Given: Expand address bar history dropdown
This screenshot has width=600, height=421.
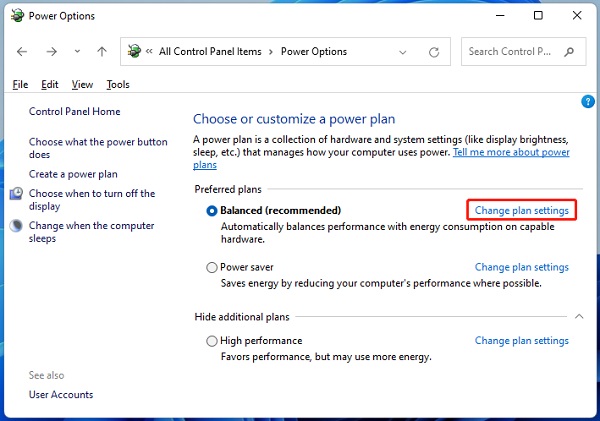Looking at the screenshot, I should coord(403,52).
